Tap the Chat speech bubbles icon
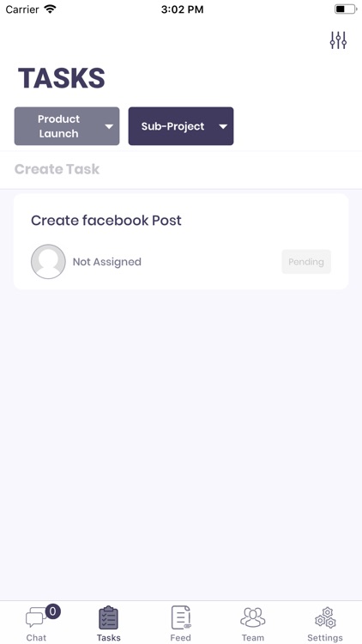This screenshot has width=362, height=644. [x=36, y=618]
